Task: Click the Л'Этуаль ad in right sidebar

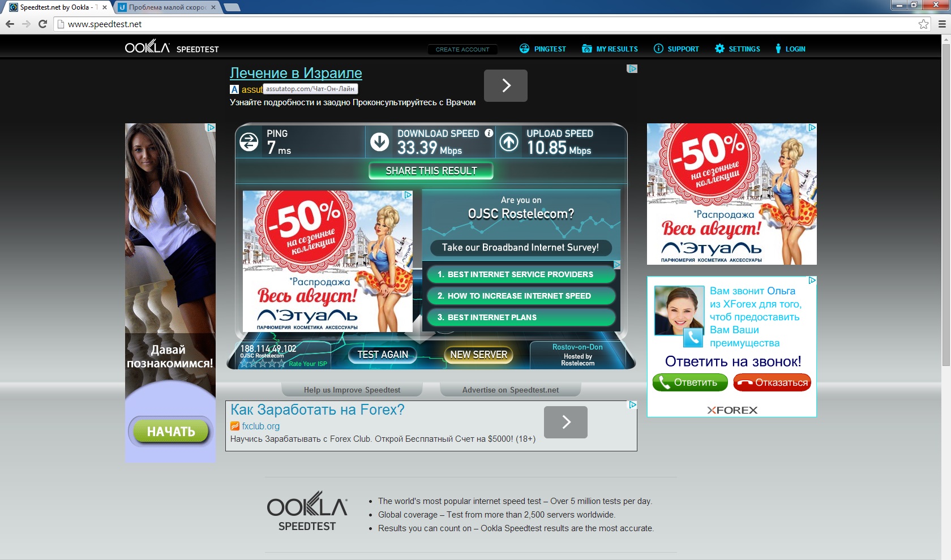Action: (732, 194)
